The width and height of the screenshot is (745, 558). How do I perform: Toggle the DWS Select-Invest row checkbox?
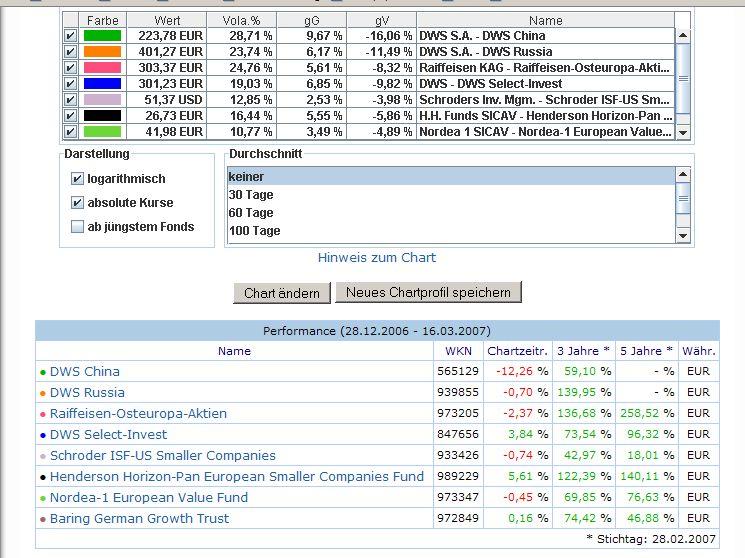(70, 84)
